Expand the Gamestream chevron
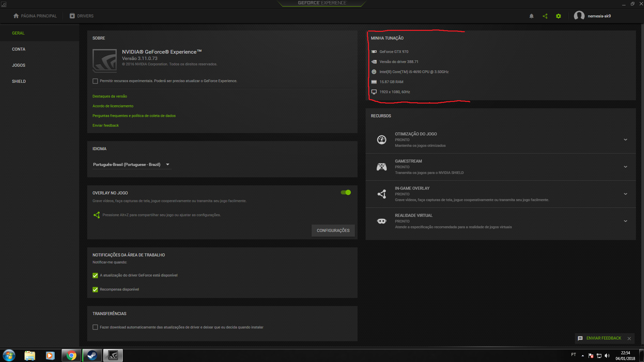The height and width of the screenshot is (362, 644). [x=626, y=167]
